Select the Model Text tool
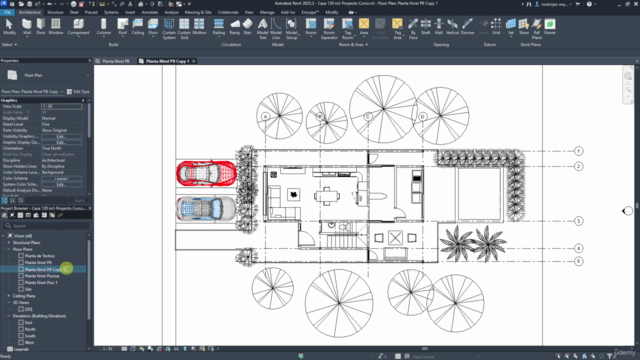Screen dimensions: 640x360 click(x=262, y=29)
